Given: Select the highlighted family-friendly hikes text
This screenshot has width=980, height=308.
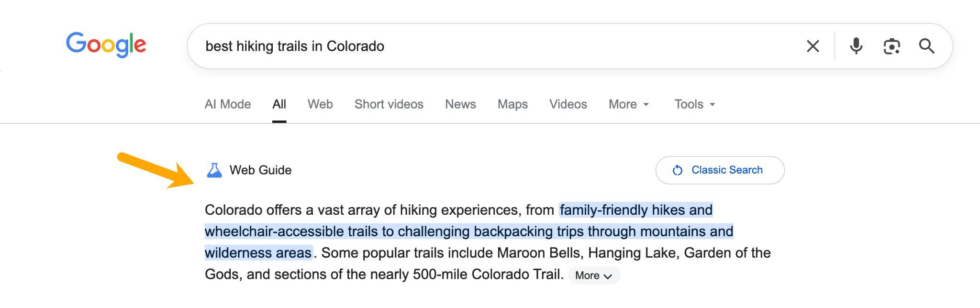Looking at the screenshot, I should tap(635, 209).
